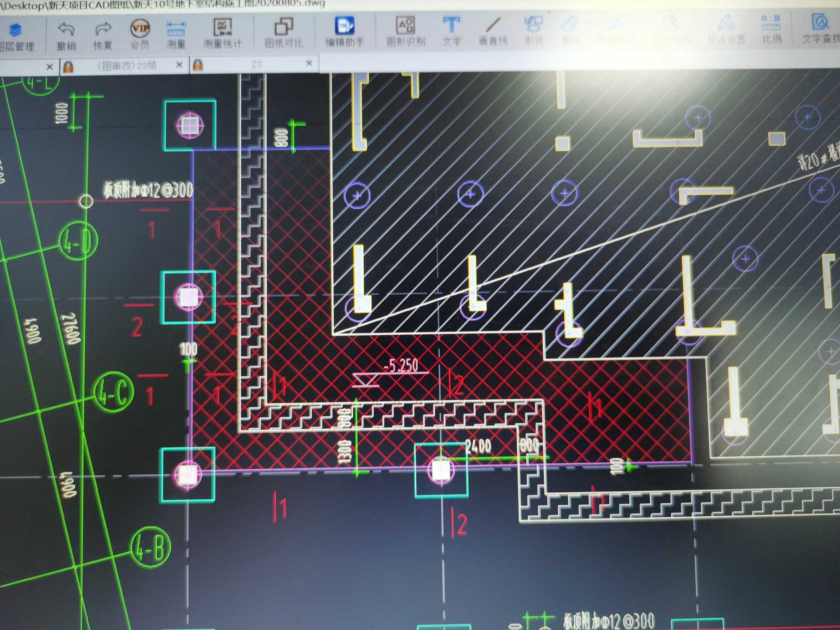Click the 2400 dimension text
This screenshot has height=630, width=840.
478,445
